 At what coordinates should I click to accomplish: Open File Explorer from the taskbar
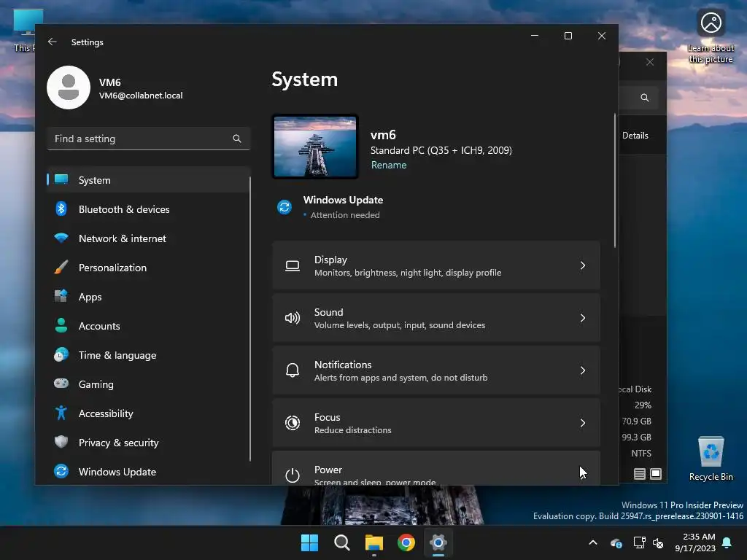coord(374,542)
